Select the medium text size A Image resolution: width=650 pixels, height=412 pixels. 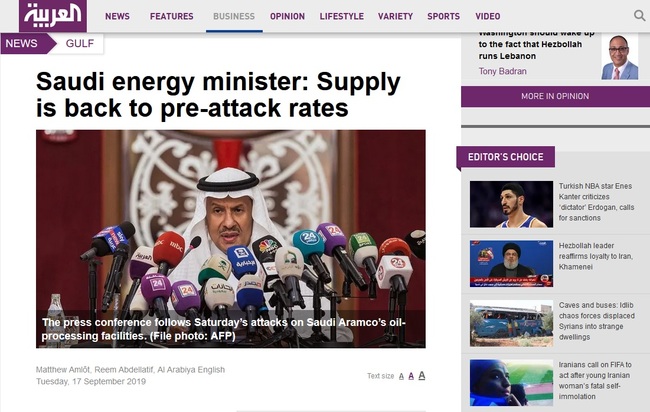tap(411, 376)
